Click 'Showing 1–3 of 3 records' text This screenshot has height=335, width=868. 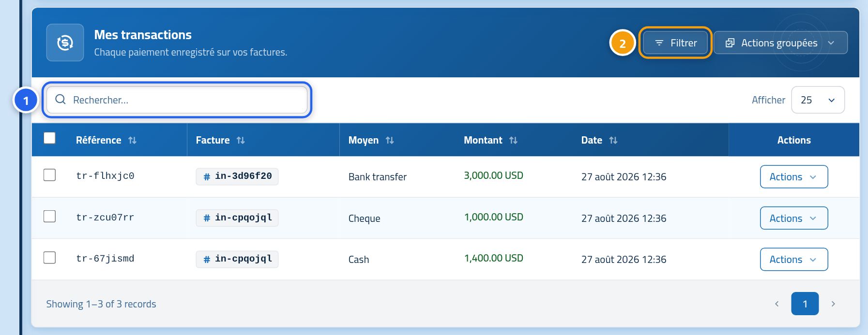[x=101, y=304]
